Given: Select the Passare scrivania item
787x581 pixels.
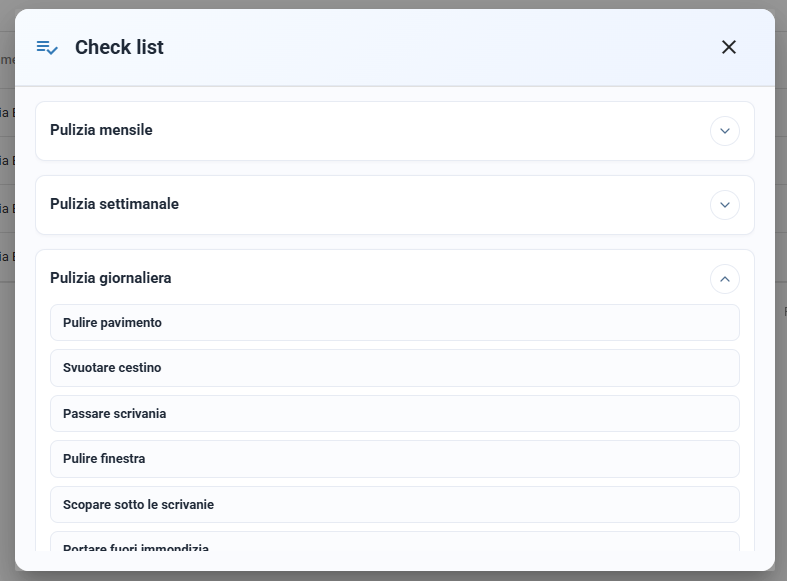Looking at the screenshot, I should pyautogui.click(x=395, y=413).
